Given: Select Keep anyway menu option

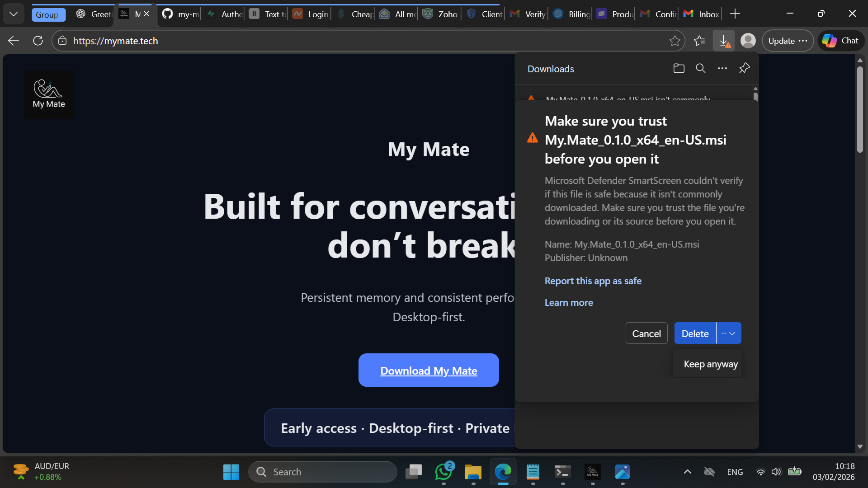Looking at the screenshot, I should [710, 364].
